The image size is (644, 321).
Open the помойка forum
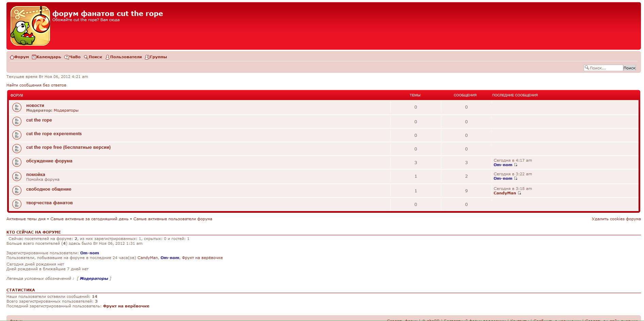(36, 175)
